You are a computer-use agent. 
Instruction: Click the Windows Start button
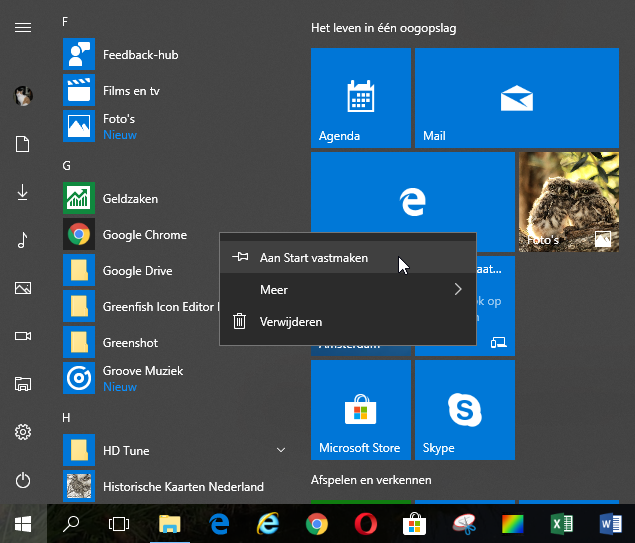click(23, 524)
